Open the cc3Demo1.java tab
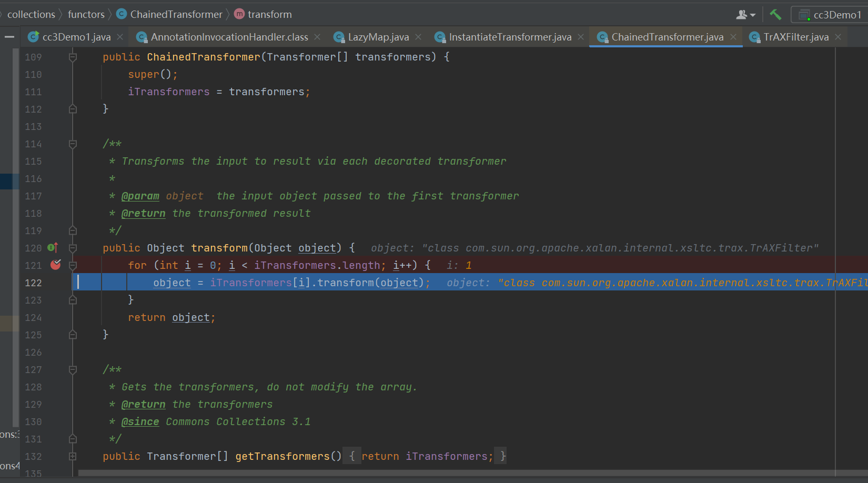Screen dimensions: 868x483 tap(76, 37)
